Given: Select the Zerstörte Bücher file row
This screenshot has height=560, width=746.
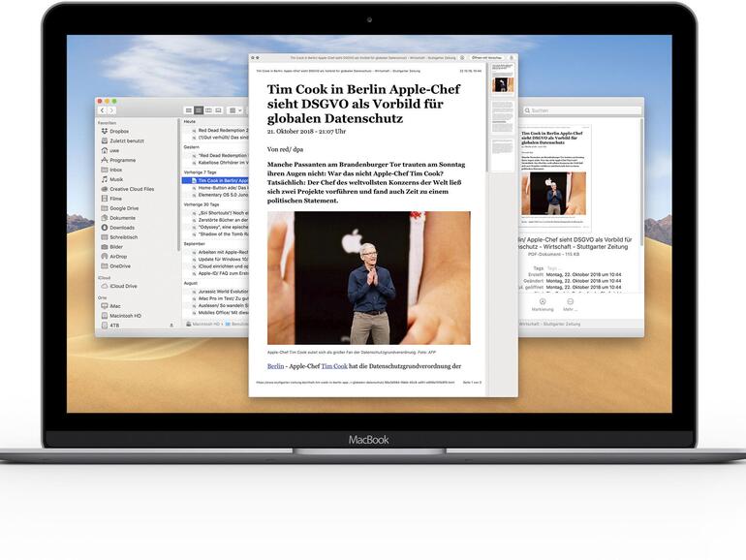Looking at the screenshot, I should [215, 220].
